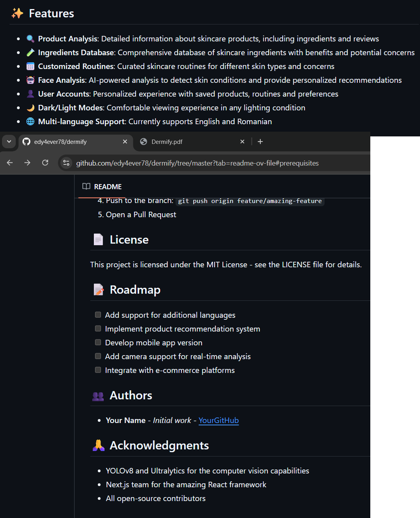Screen dimensions: 420x518
Task: Open site information icon in address bar
Action: (66, 163)
